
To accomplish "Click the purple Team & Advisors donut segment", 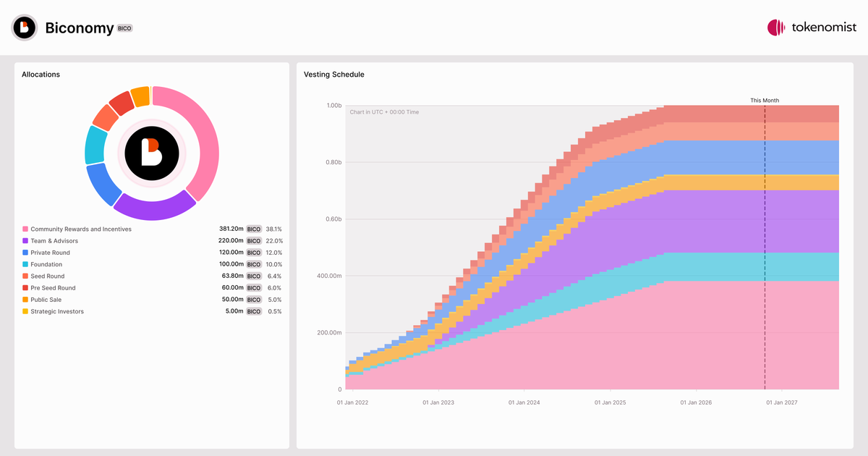I will tap(154, 209).
